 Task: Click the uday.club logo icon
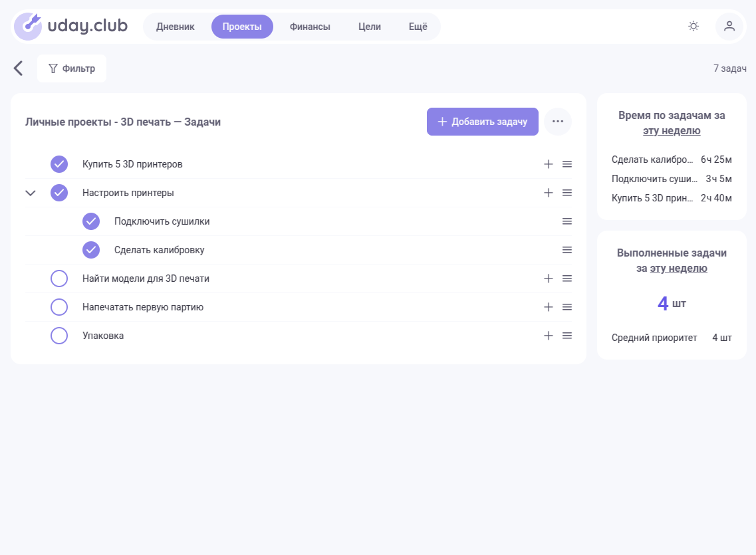pyautogui.click(x=28, y=27)
